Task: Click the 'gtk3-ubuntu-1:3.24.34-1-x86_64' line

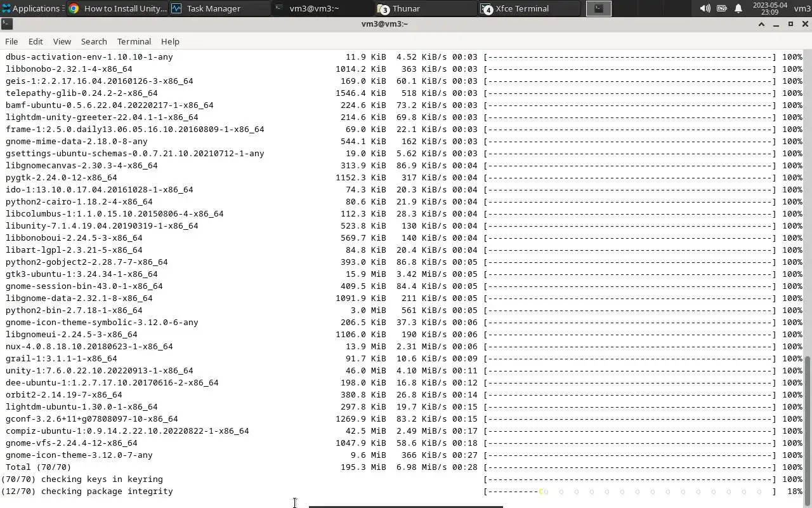Action: (x=82, y=274)
